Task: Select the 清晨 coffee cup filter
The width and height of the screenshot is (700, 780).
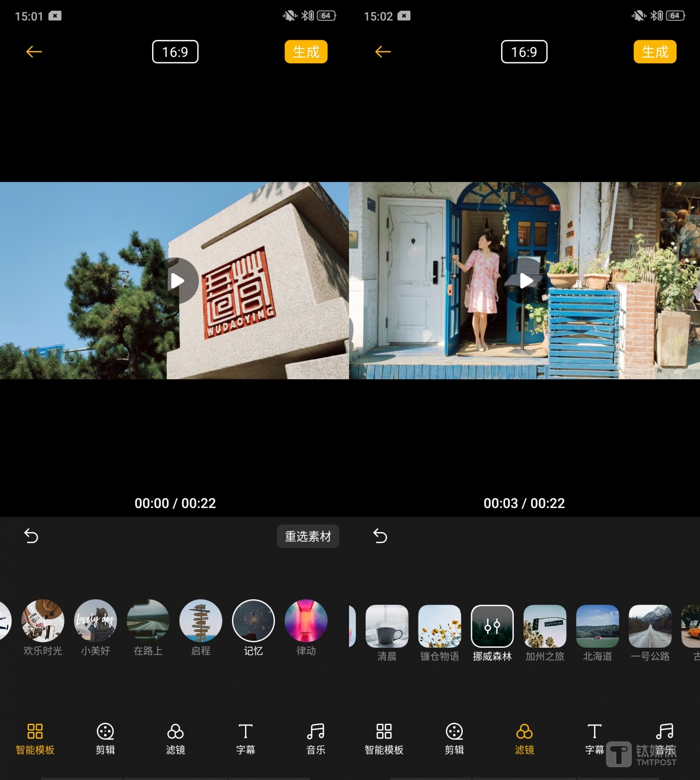Action: click(387, 626)
